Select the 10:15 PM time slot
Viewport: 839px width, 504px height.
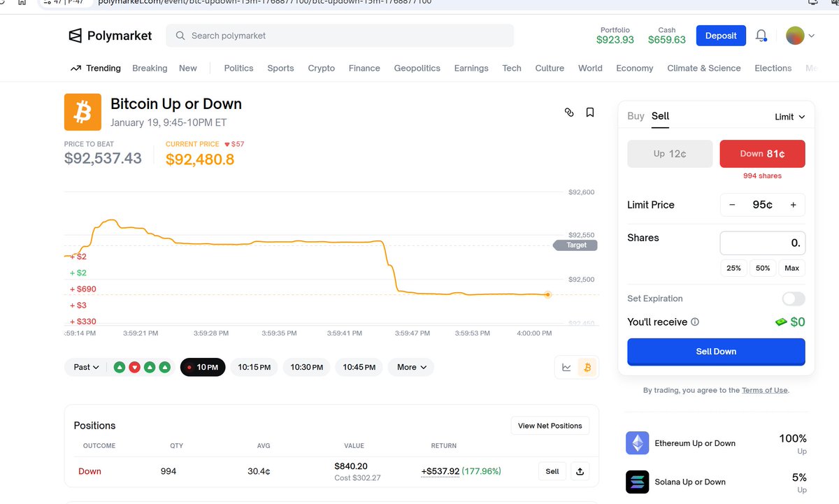[x=254, y=367]
